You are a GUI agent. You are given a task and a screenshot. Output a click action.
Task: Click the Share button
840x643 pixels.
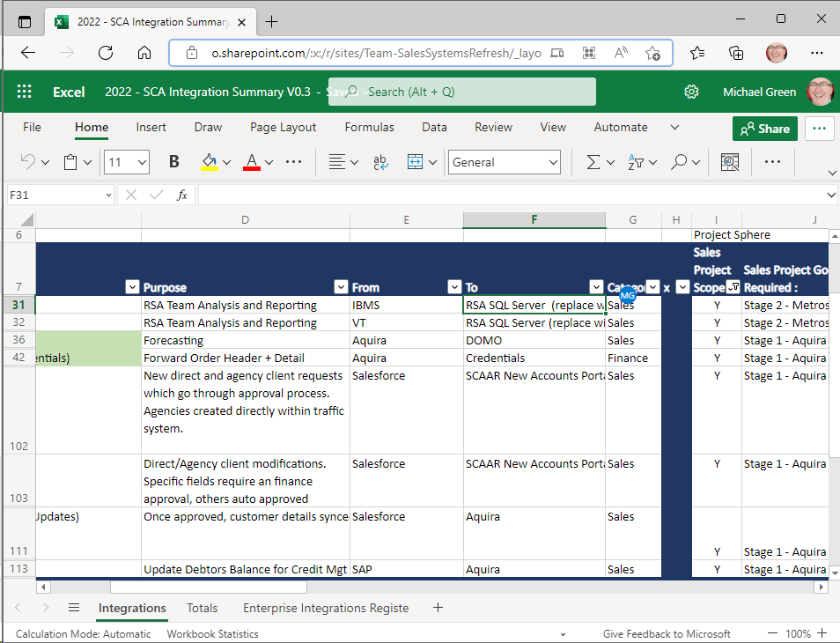pyautogui.click(x=764, y=128)
